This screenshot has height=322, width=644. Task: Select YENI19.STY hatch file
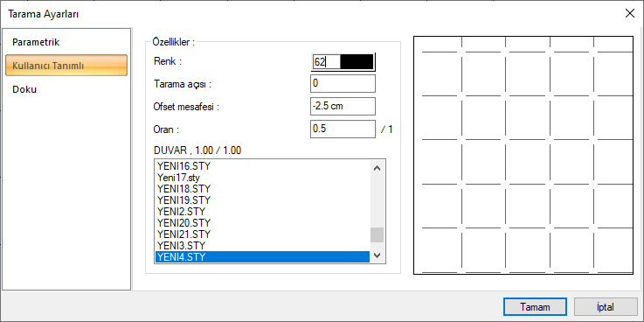[262, 200]
